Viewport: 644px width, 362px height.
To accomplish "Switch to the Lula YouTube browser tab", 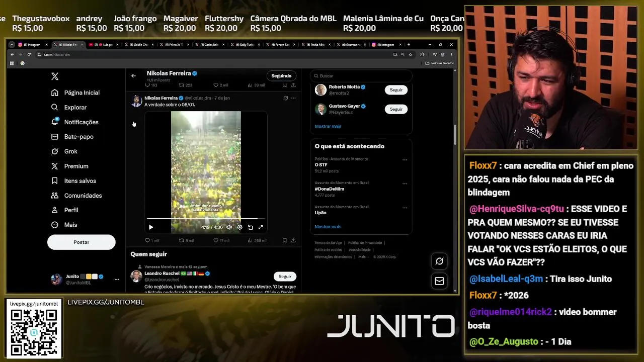I will coord(103,45).
